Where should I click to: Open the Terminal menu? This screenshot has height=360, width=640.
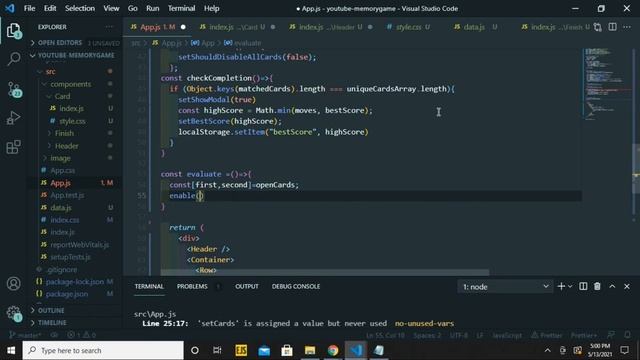coord(181,8)
